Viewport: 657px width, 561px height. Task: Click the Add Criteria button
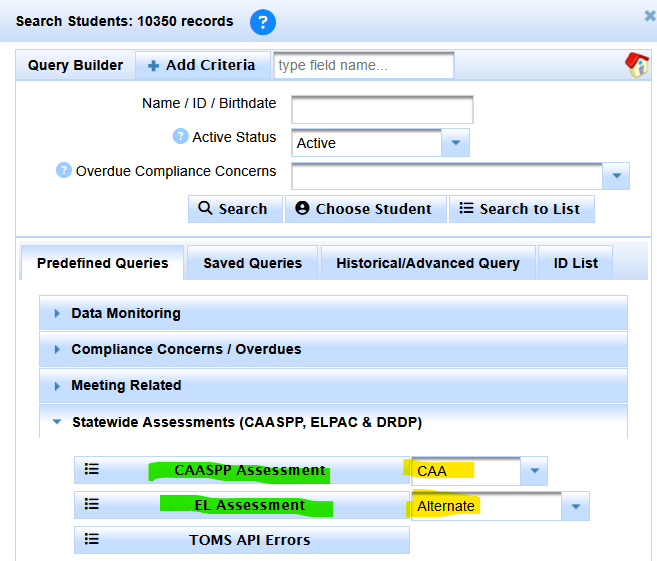pos(202,66)
